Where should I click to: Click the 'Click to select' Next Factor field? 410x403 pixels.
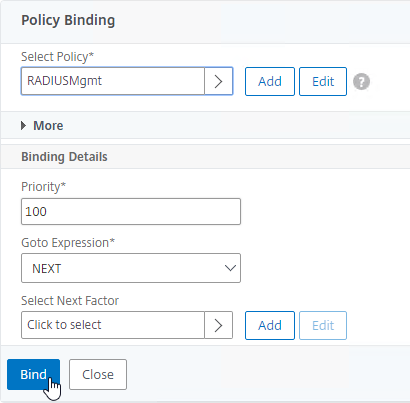[x=113, y=325]
